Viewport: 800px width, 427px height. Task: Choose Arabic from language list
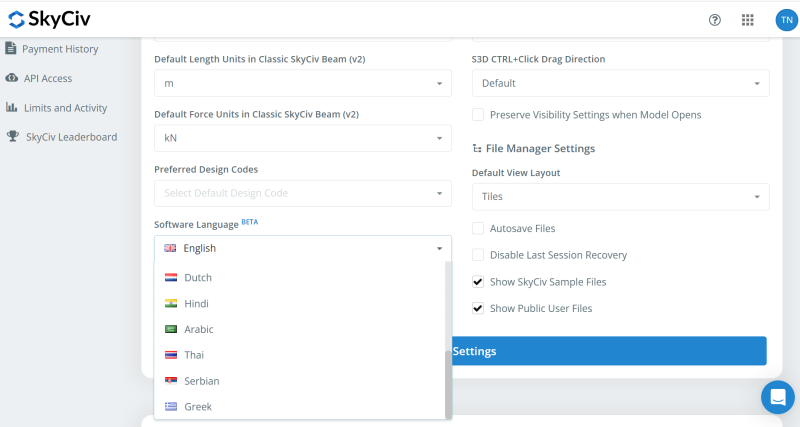click(299, 329)
